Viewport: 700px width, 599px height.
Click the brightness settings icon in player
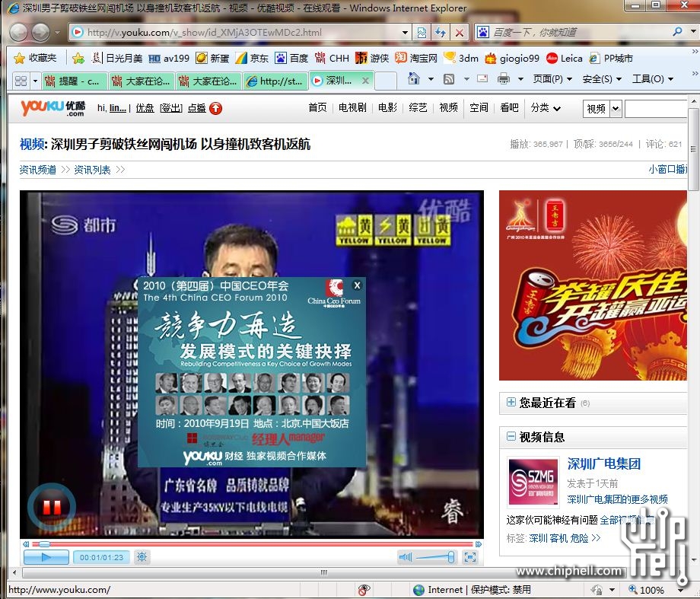coord(142,557)
